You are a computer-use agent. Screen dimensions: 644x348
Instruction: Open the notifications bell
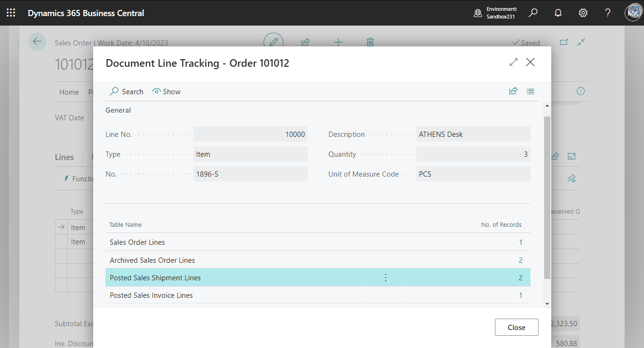pyautogui.click(x=558, y=13)
